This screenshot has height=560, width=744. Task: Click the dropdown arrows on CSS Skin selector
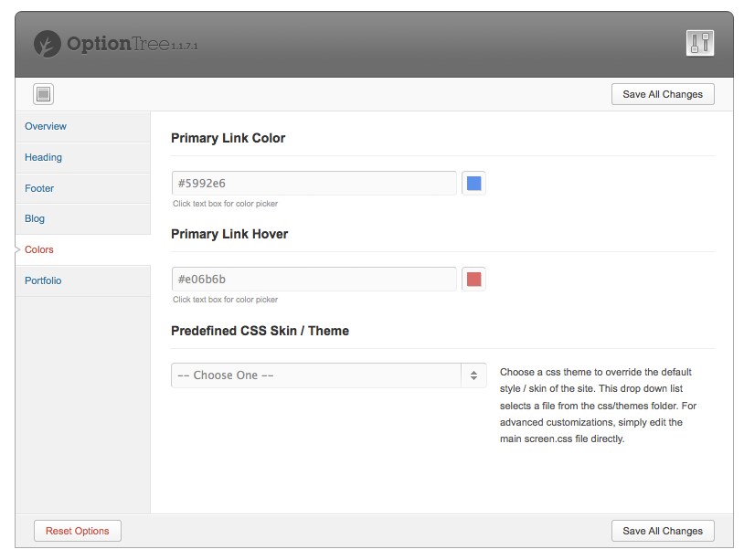click(474, 375)
